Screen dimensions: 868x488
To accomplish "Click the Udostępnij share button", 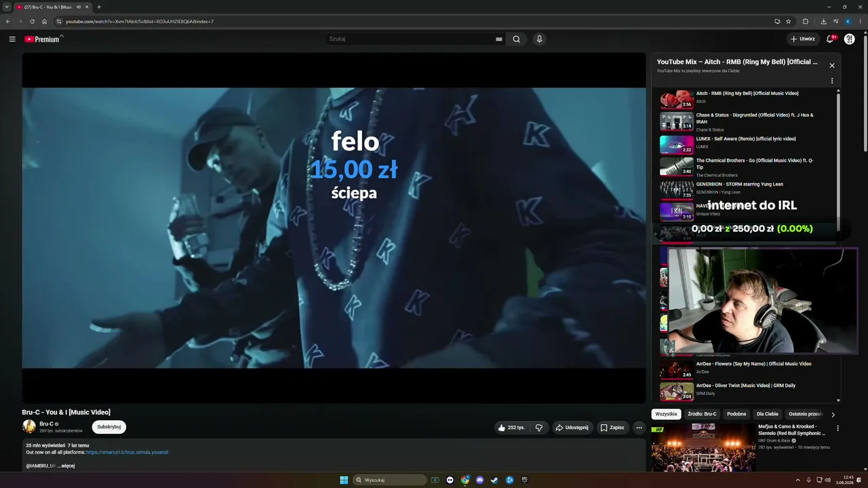I will 572,428.
